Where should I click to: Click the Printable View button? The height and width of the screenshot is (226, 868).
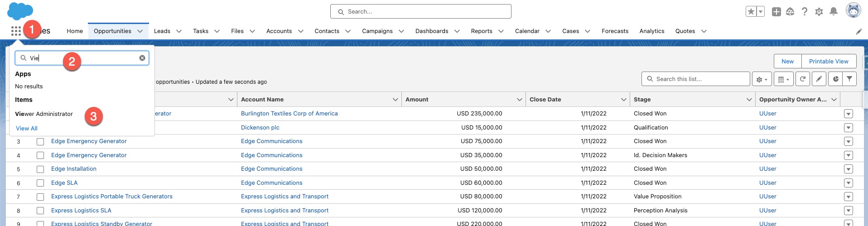tap(829, 61)
